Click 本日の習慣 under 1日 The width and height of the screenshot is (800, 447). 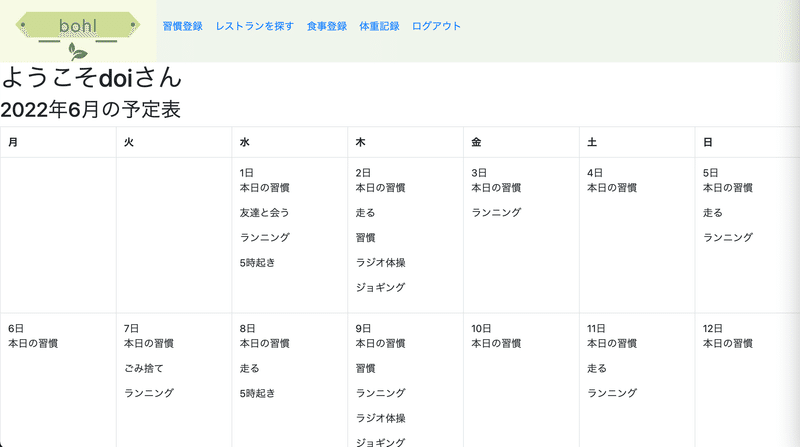tap(264, 188)
